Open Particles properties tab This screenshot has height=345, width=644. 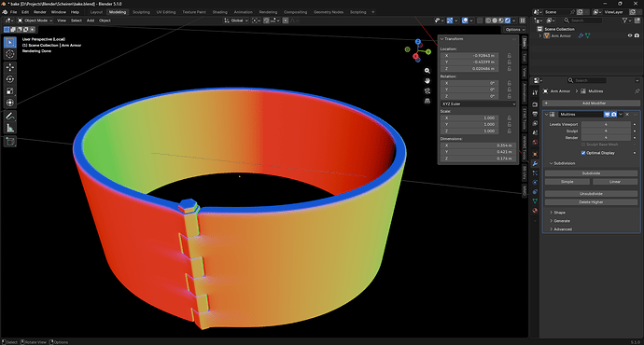click(535, 173)
